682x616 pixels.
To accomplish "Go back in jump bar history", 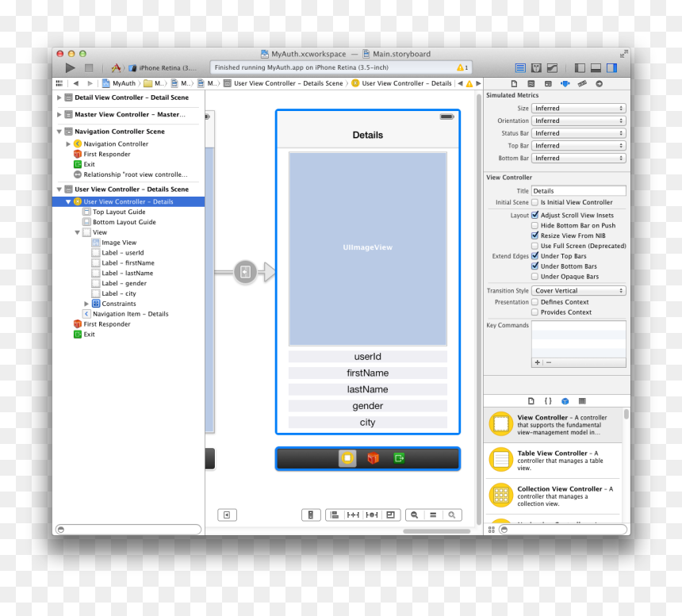I will pos(75,83).
